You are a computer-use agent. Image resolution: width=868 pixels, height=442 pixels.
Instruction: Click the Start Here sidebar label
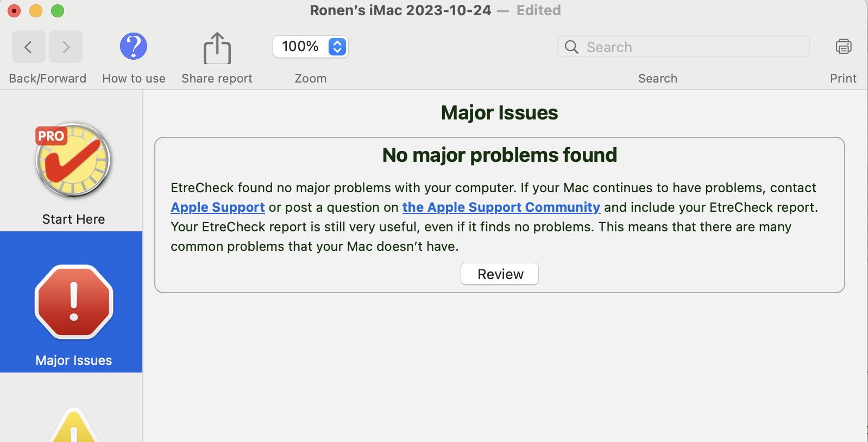(74, 219)
